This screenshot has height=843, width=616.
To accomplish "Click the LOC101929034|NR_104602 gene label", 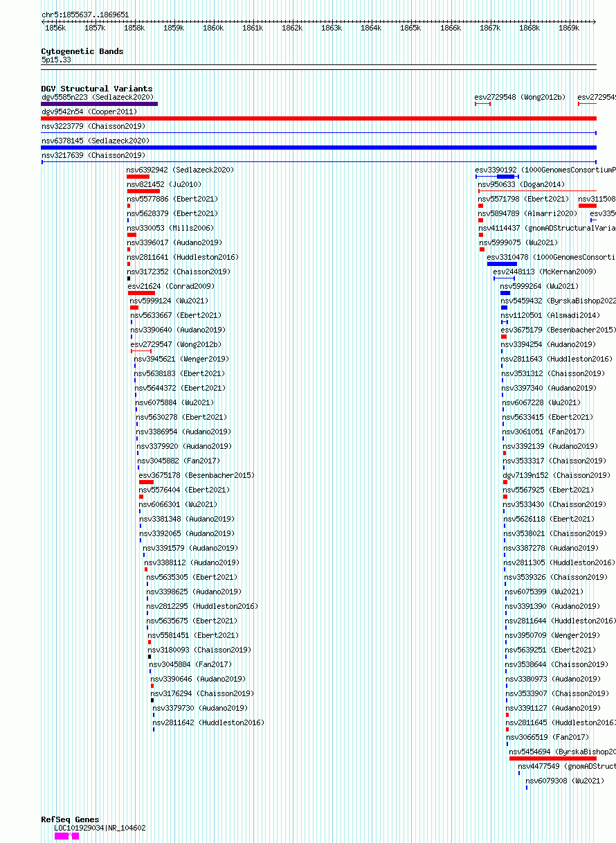I will click(x=100, y=828).
